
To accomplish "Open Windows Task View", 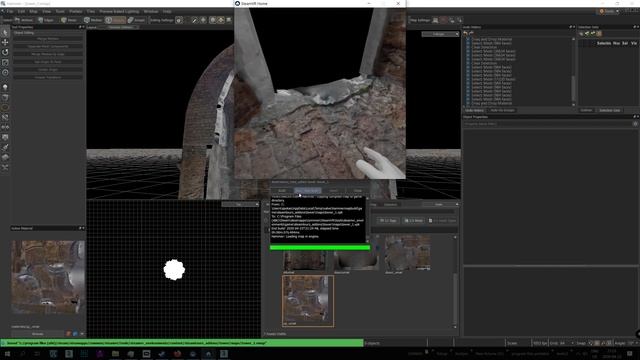I will tap(38, 353).
